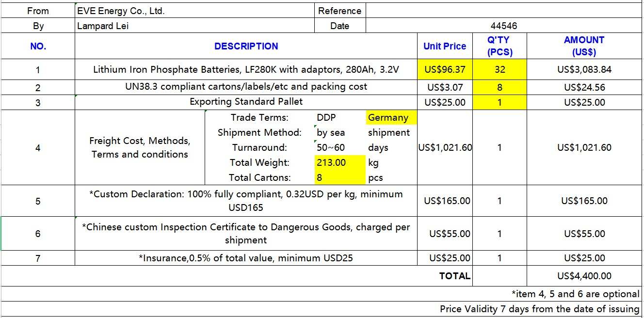Select the quantity cell showing 8 in row 2
The width and height of the screenshot is (644, 318).
click(499, 87)
